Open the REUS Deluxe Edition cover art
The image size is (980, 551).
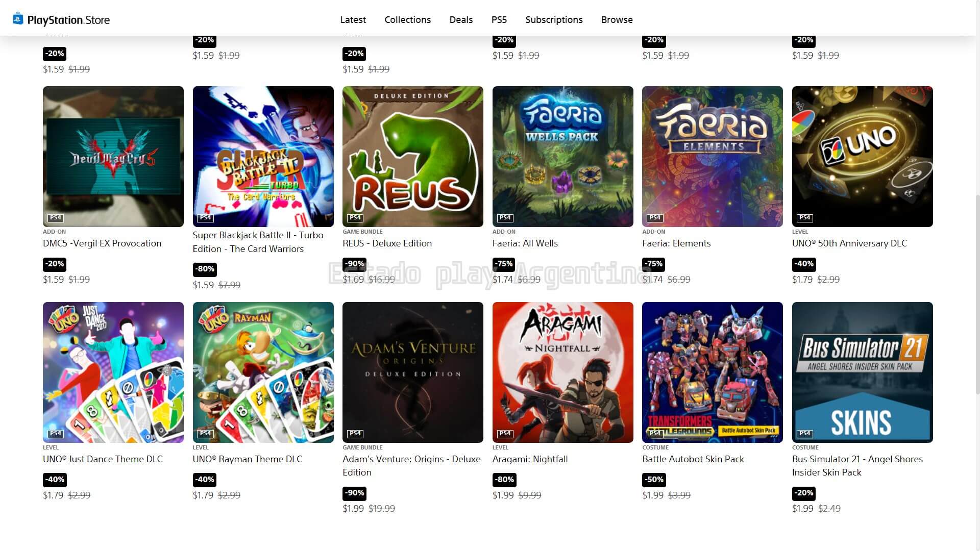click(413, 157)
